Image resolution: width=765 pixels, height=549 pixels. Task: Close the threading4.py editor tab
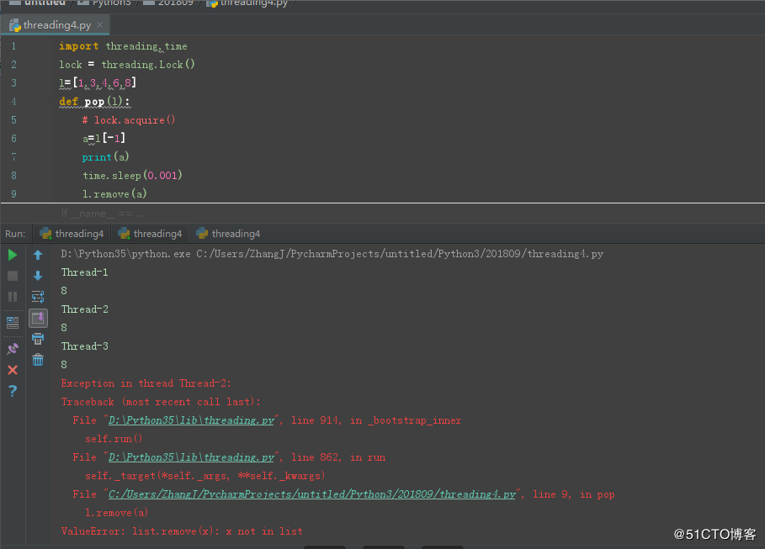click(x=100, y=24)
